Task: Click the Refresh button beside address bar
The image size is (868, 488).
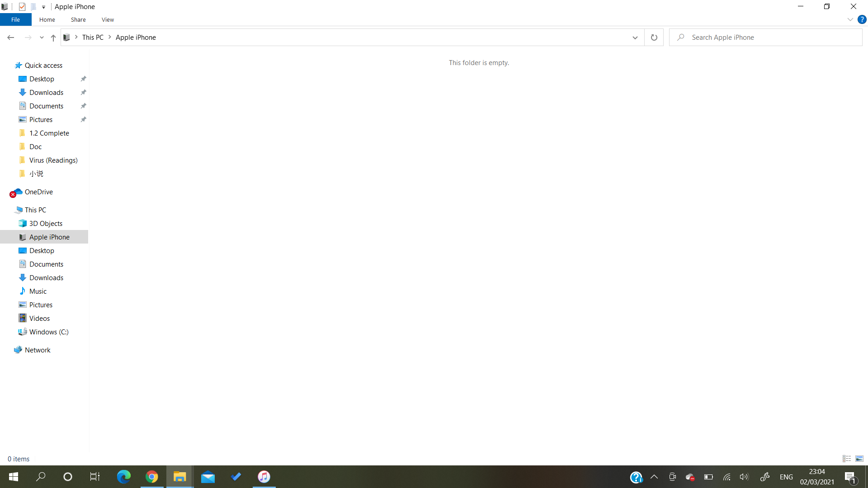Action: click(x=654, y=38)
